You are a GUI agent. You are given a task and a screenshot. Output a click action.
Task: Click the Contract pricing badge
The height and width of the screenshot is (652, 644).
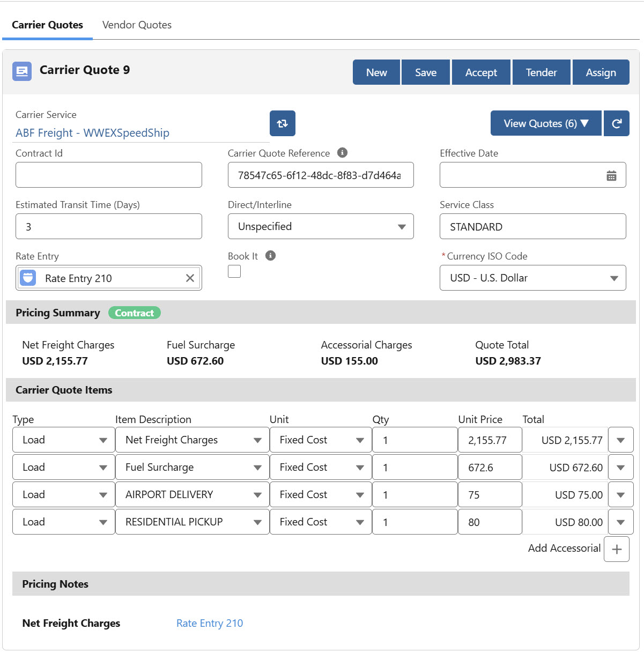[x=135, y=313]
